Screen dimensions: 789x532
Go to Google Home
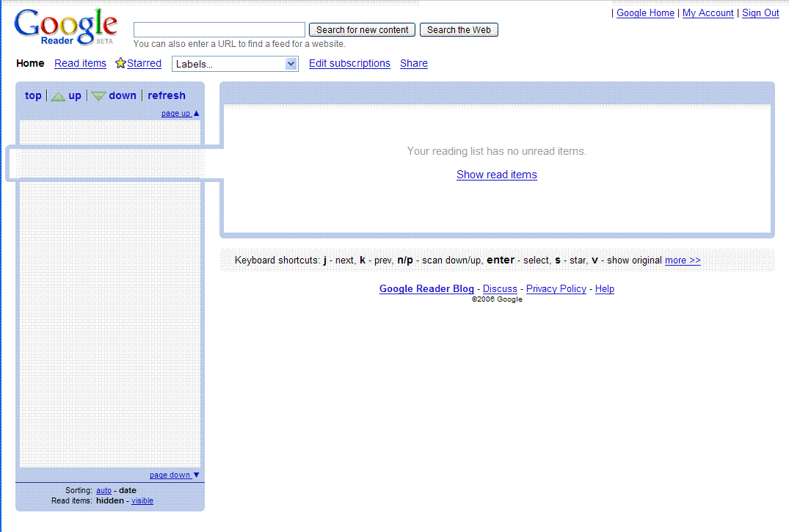click(645, 13)
